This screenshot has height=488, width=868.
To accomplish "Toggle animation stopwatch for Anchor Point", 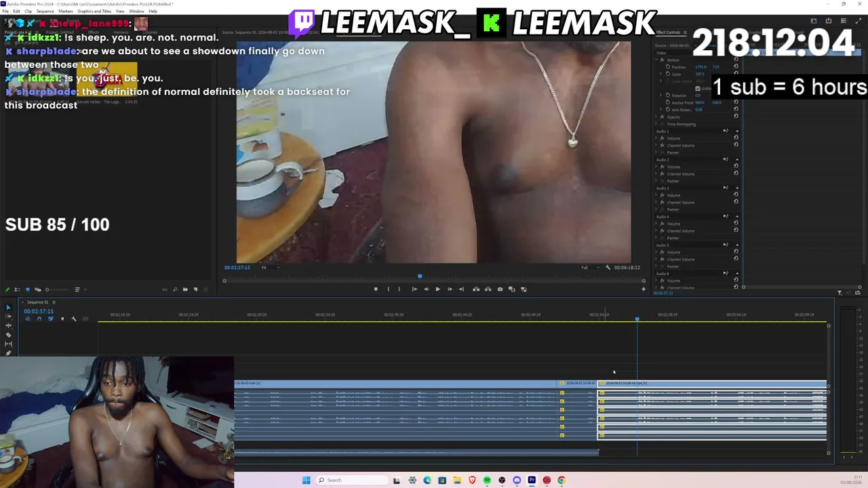I will [x=668, y=102].
